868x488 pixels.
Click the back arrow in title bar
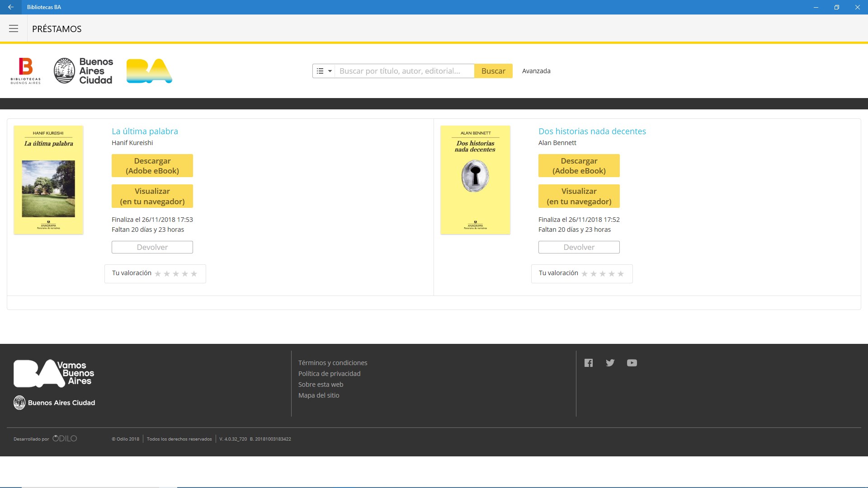[x=11, y=7]
